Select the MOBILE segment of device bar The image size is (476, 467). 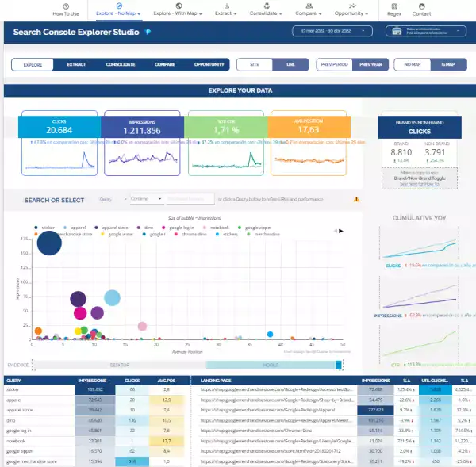point(271,365)
